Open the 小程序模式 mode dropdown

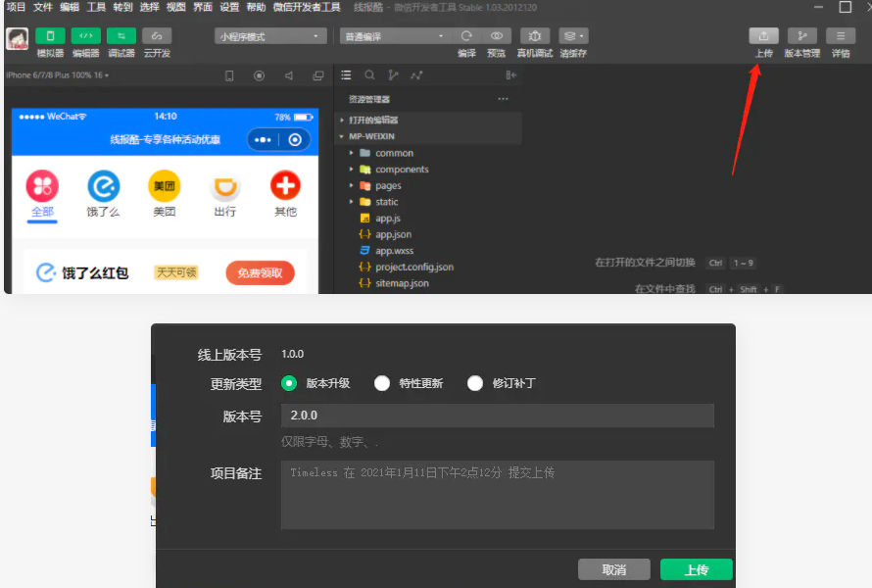269,36
